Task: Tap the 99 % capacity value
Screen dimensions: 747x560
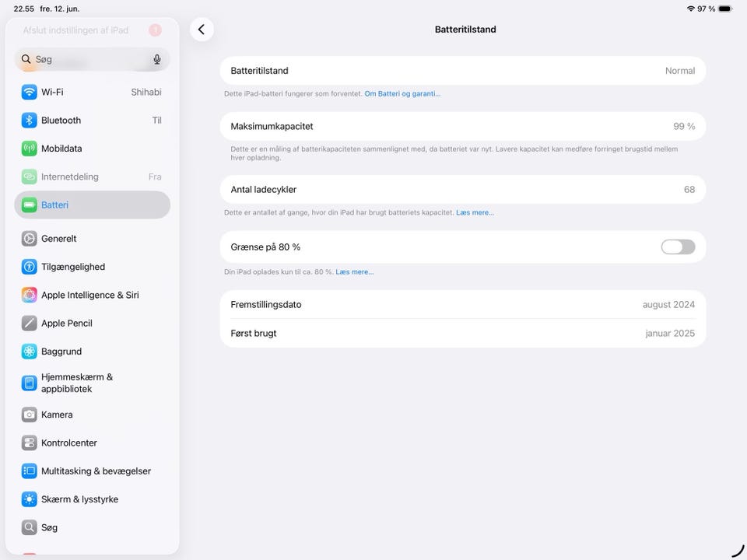Action: (684, 126)
